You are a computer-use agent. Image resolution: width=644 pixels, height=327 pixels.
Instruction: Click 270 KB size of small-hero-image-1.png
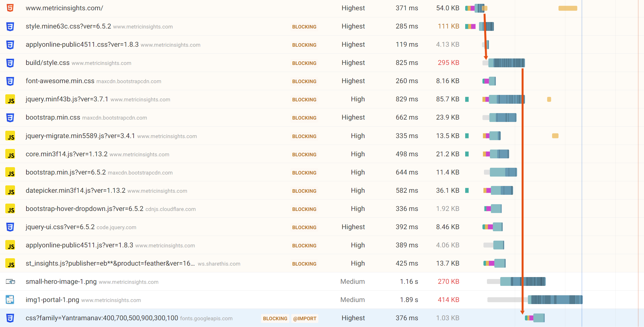(x=448, y=281)
